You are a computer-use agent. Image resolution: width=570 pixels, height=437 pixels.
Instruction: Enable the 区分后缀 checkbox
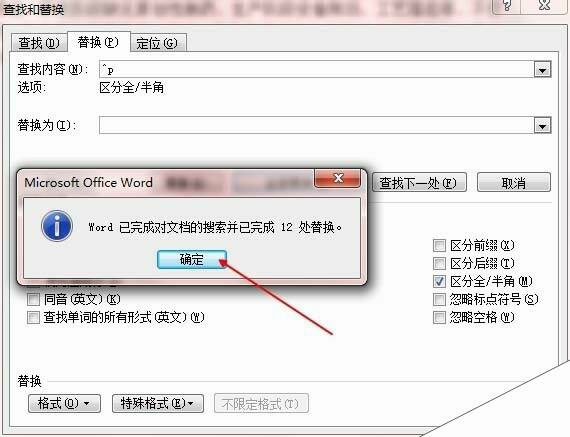pos(439,264)
